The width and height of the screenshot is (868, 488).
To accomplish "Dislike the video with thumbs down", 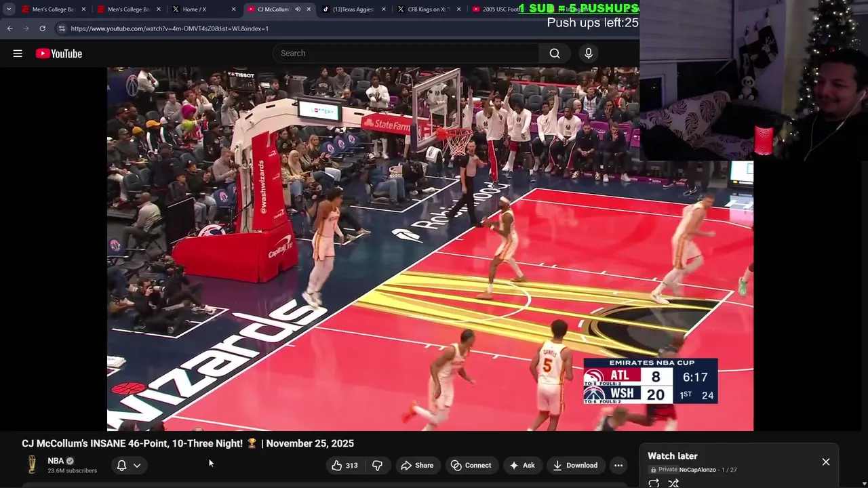I will tap(378, 465).
